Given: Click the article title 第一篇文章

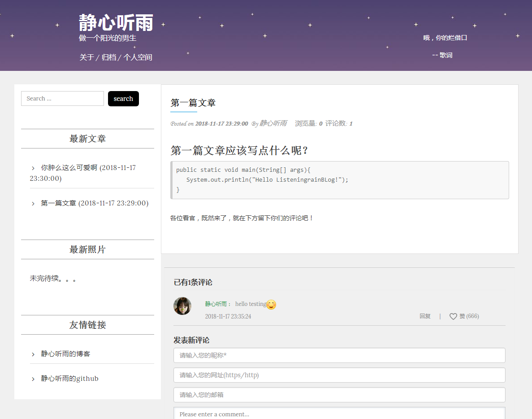Looking at the screenshot, I should pyautogui.click(x=193, y=103).
